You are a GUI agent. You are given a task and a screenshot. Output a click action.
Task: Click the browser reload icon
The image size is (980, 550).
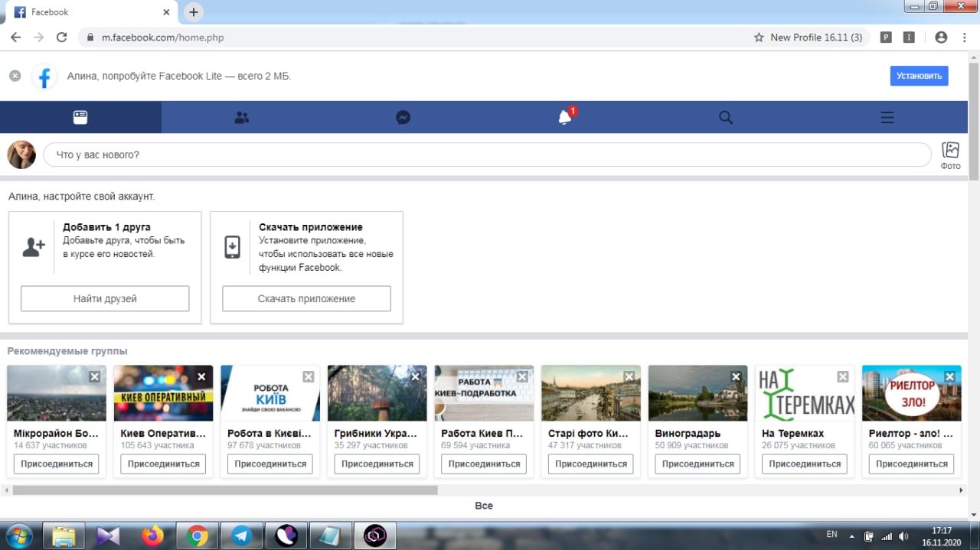[x=62, y=37]
